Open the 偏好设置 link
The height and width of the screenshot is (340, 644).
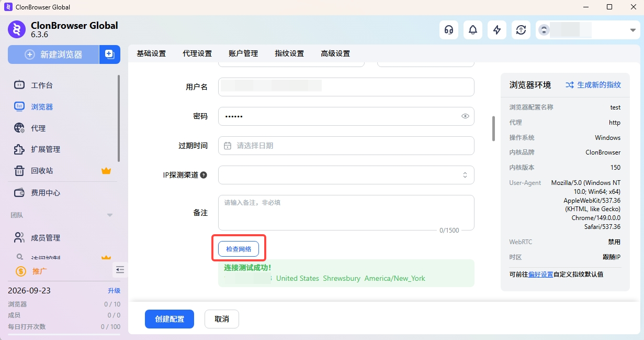click(x=540, y=274)
